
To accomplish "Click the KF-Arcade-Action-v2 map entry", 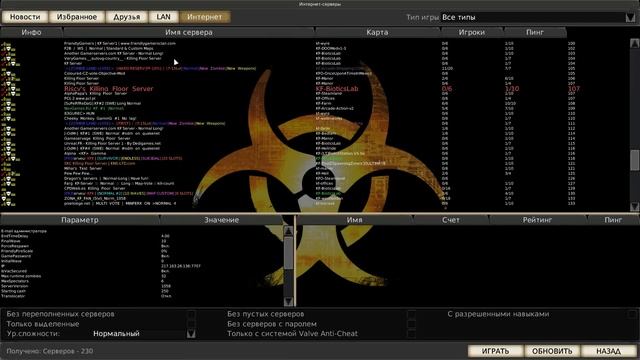I will (335, 109).
